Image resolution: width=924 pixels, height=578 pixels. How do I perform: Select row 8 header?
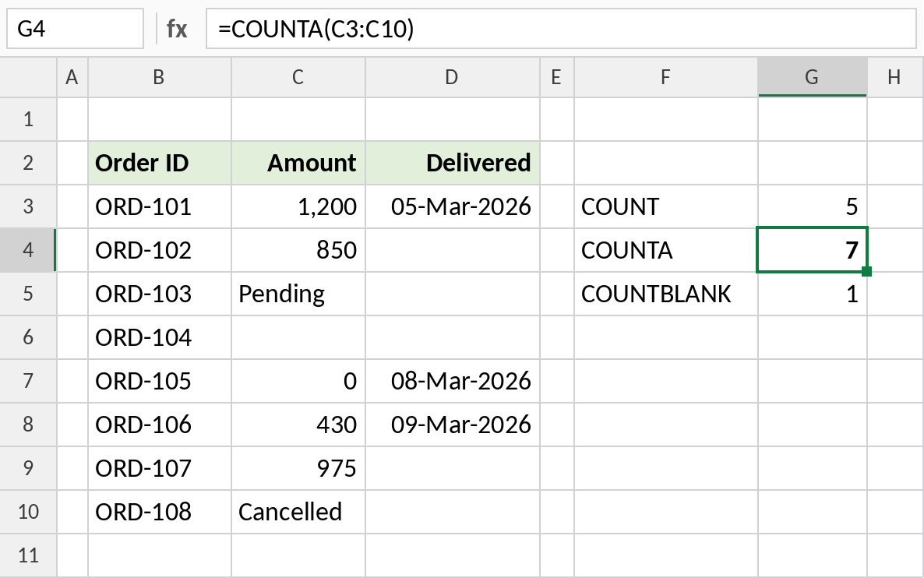point(28,425)
